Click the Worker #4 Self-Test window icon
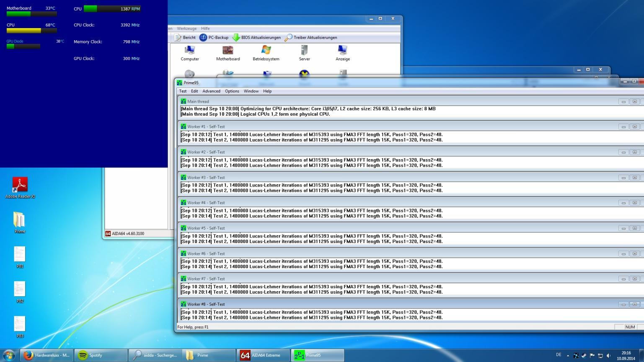This screenshot has height=362, width=644. 183,202
